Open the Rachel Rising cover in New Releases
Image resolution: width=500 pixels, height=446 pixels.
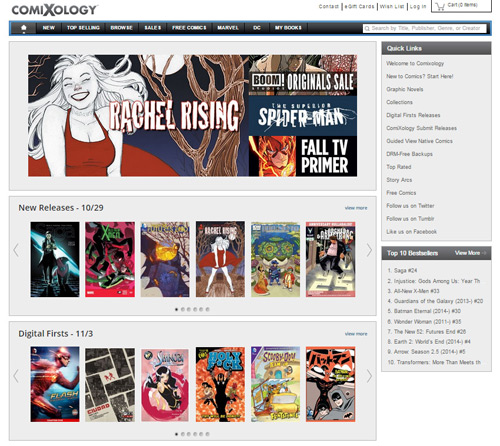coord(220,259)
